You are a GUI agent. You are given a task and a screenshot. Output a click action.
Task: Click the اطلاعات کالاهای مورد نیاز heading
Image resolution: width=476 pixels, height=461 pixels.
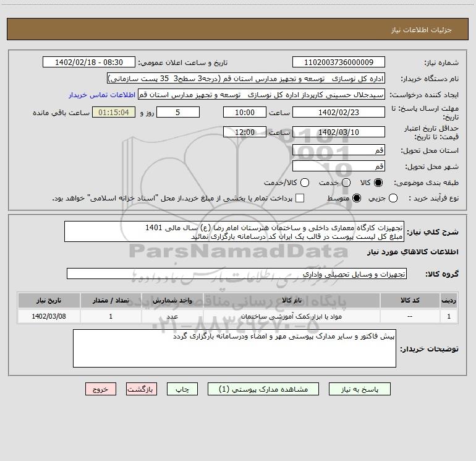click(x=412, y=252)
